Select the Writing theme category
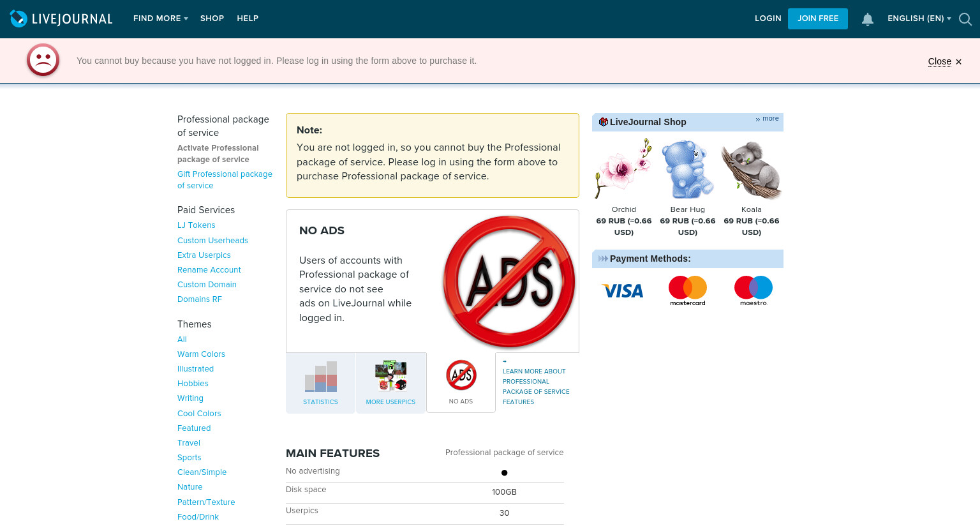The image size is (980, 526). (x=190, y=398)
